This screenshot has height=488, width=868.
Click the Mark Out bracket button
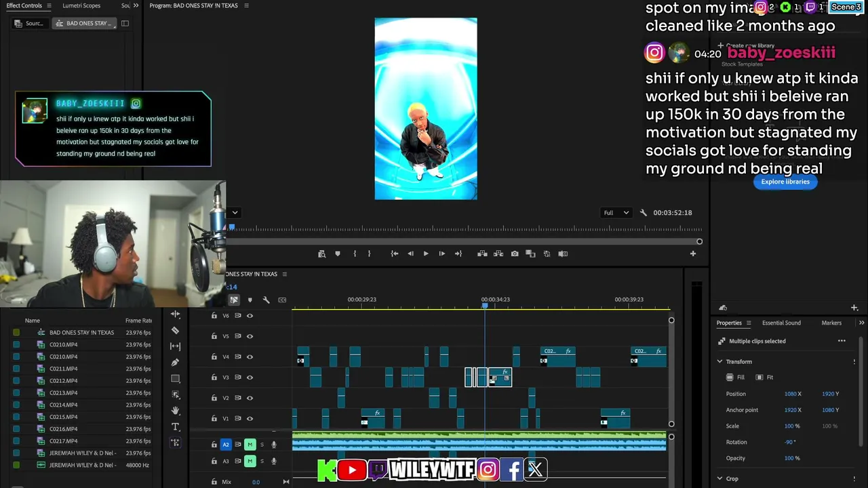(x=369, y=253)
